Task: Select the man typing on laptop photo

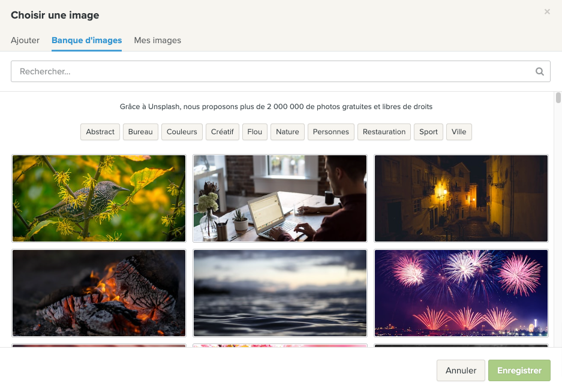Action: tap(280, 198)
